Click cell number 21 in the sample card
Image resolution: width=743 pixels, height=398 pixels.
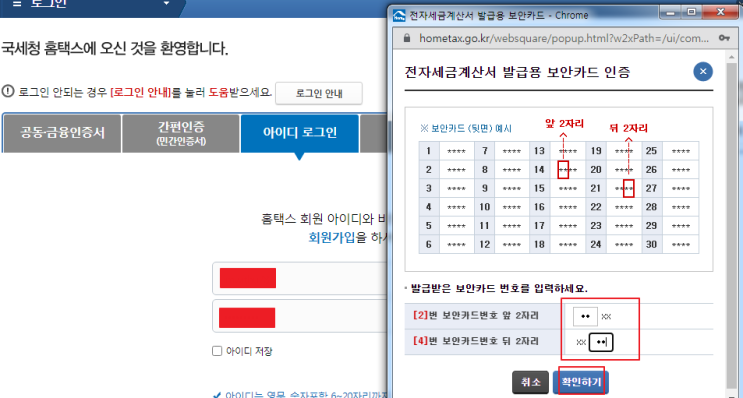click(596, 188)
